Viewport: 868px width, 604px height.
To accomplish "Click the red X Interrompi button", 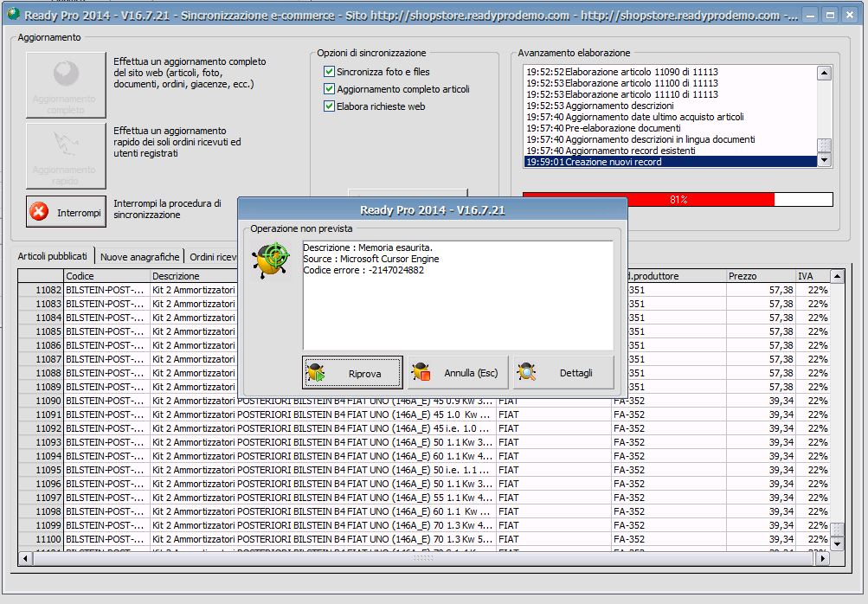I will point(66,212).
